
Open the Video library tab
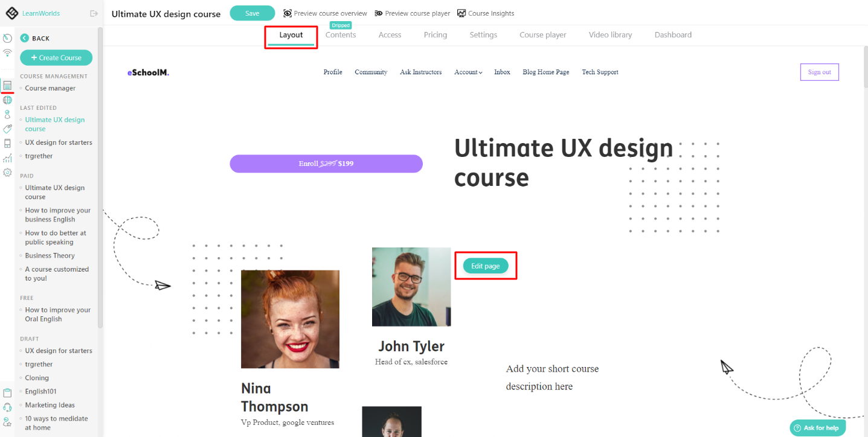[x=609, y=34]
